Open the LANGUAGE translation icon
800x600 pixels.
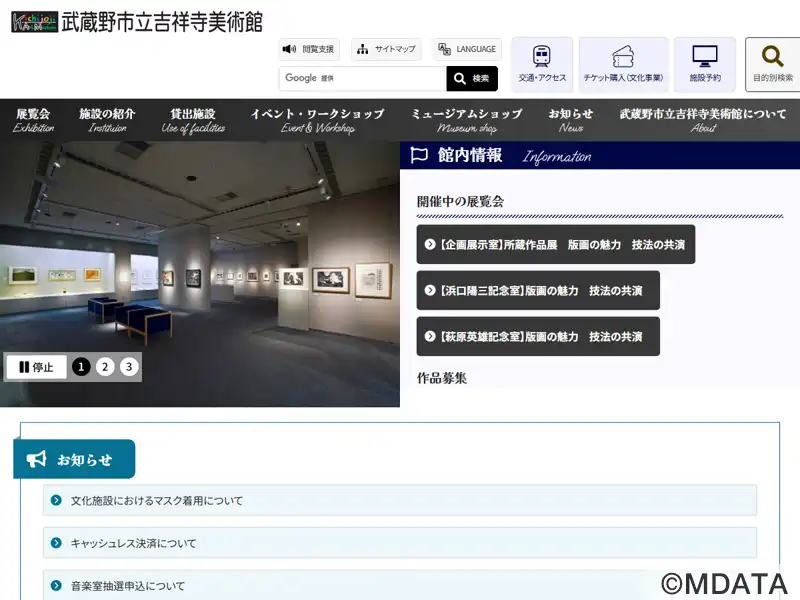pos(444,49)
